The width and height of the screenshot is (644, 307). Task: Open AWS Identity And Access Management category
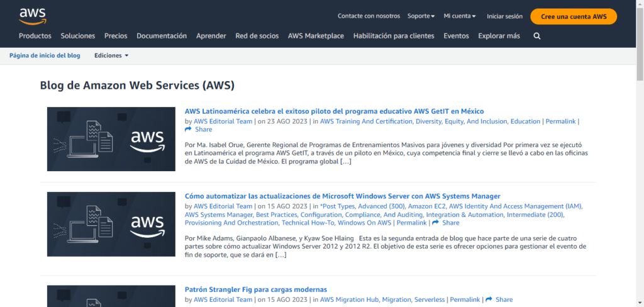click(x=515, y=206)
